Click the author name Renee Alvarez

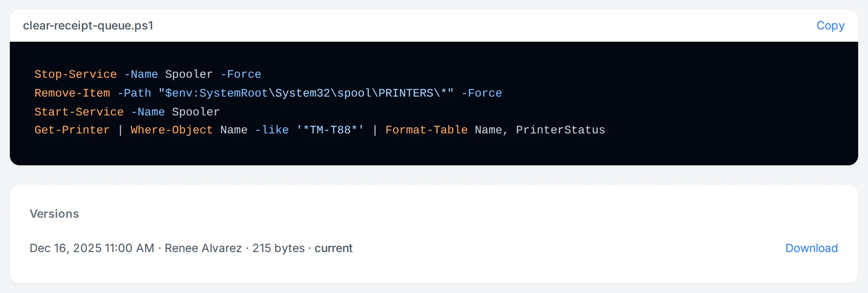pyautogui.click(x=203, y=248)
